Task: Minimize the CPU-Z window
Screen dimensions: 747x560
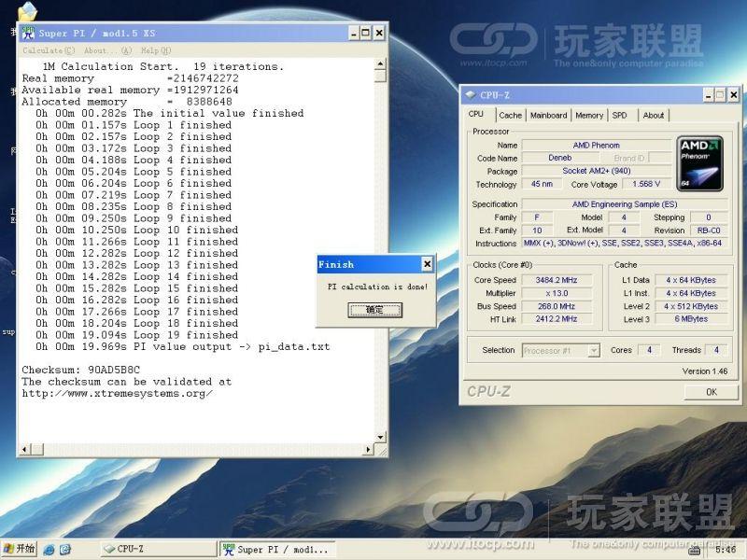Action: [x=709, y=95]
